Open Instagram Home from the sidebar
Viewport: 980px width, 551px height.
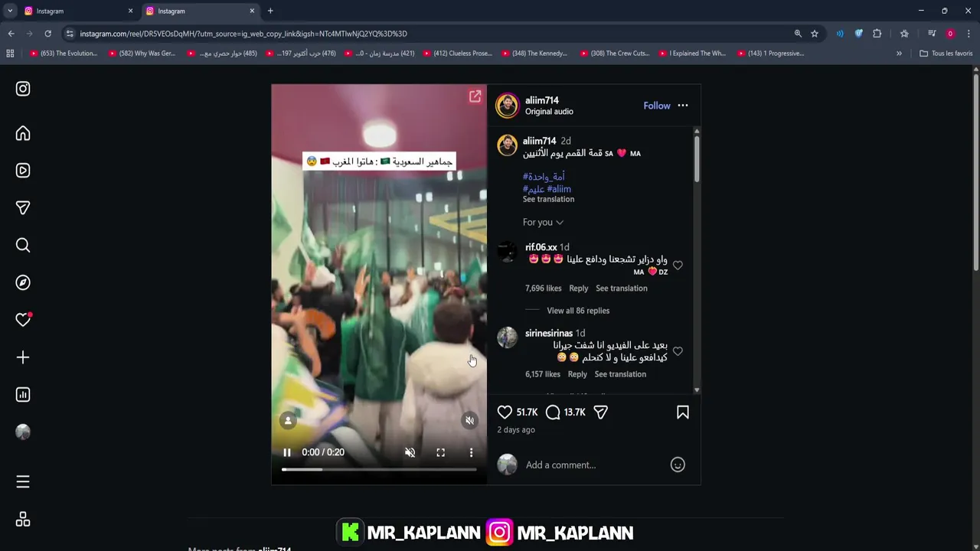(23, 133)
